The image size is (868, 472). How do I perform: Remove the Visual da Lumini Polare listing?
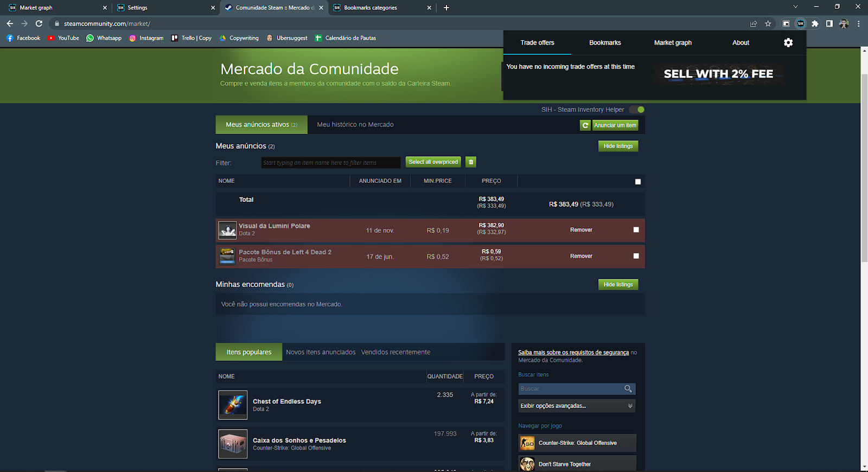click(x=581, y=230)
